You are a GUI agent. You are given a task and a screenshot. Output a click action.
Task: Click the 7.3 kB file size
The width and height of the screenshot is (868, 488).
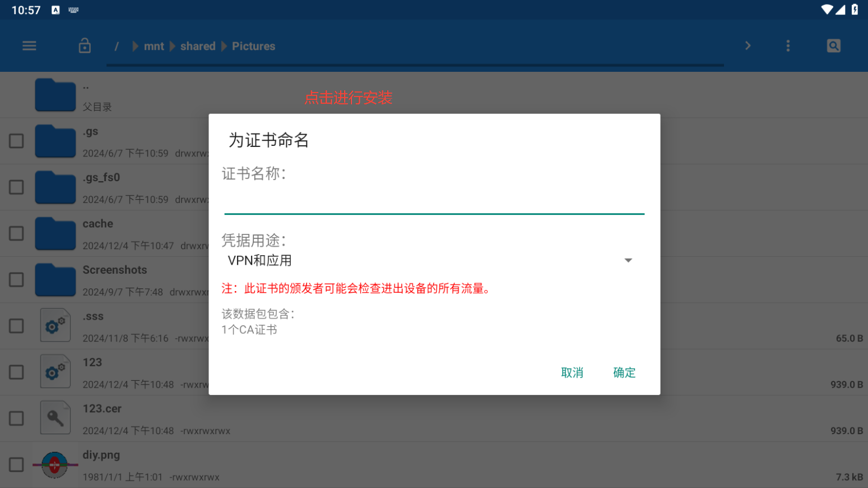pyautogui.click(x=850, y=477)
